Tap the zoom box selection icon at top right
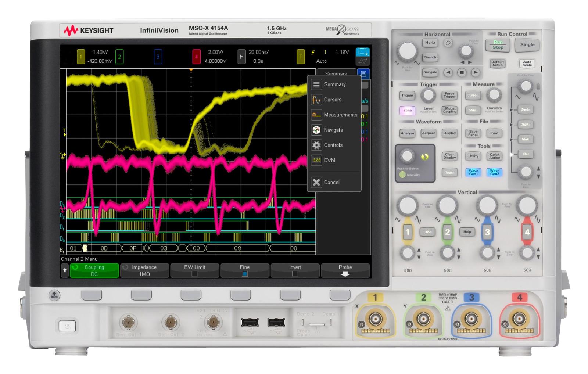588x374 pixels. click(363, 52)
